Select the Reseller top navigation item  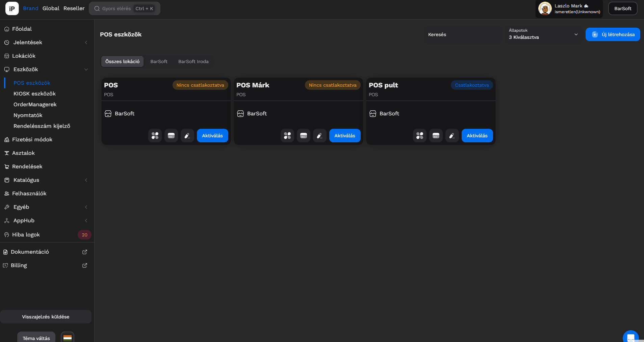(x=74, y=8)
